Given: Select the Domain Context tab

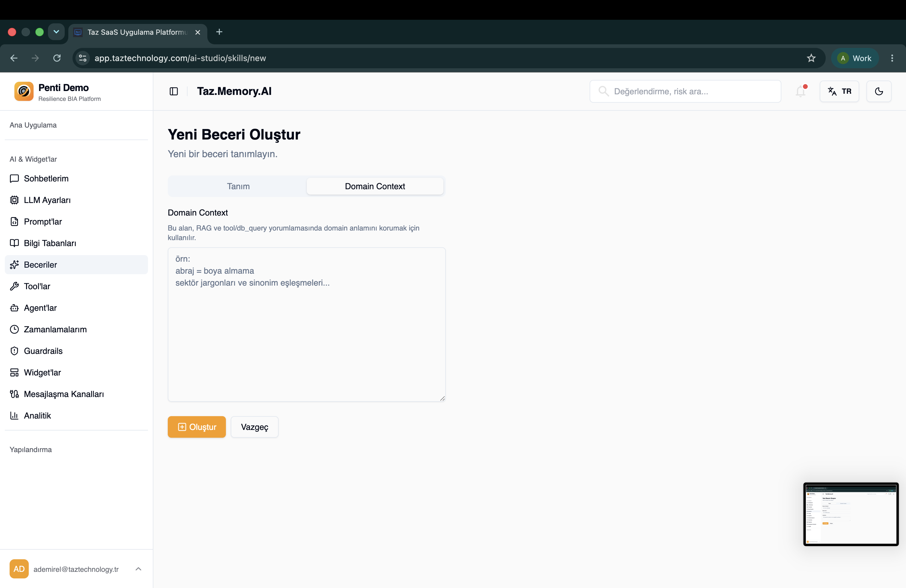Looking at the screenshot, I should tap(375, 186).
